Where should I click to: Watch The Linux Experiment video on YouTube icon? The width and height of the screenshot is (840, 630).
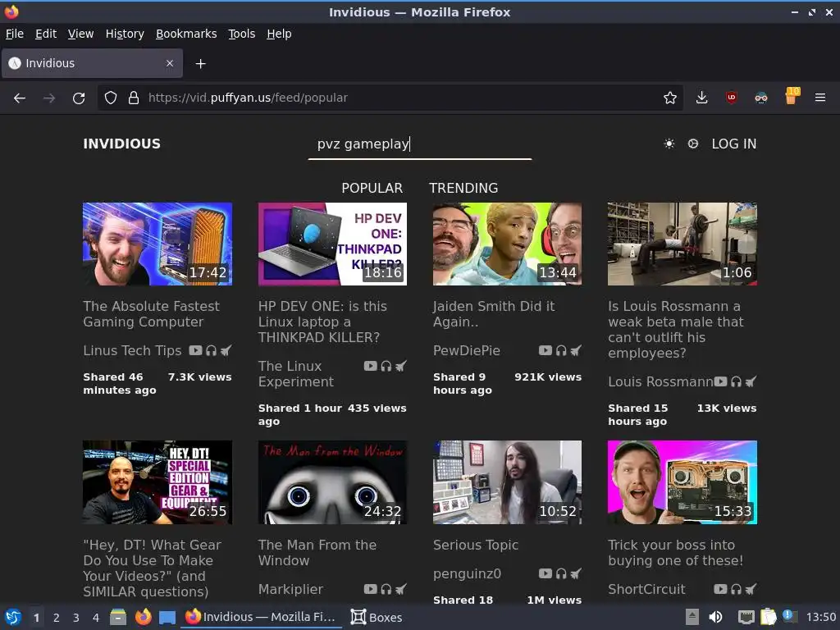pos(370,366)
